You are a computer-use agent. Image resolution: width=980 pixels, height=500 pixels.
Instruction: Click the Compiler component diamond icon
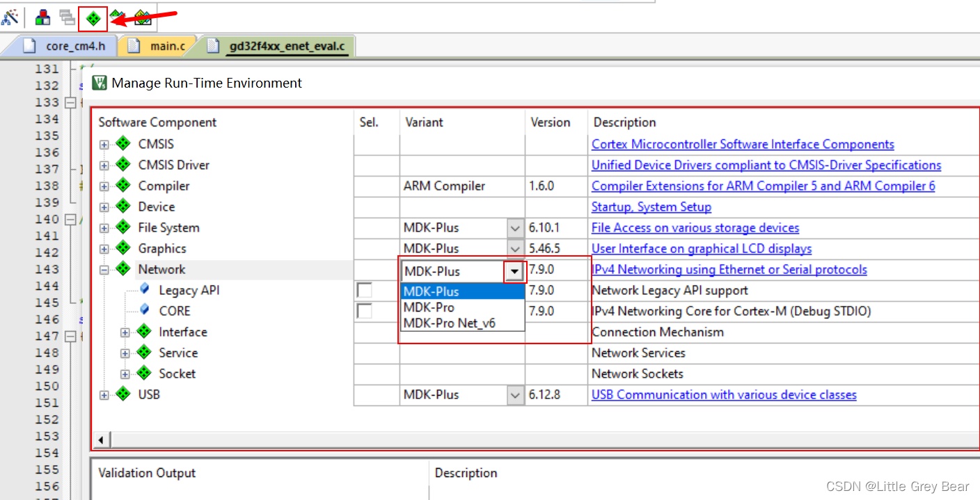(x=123, y=186)
